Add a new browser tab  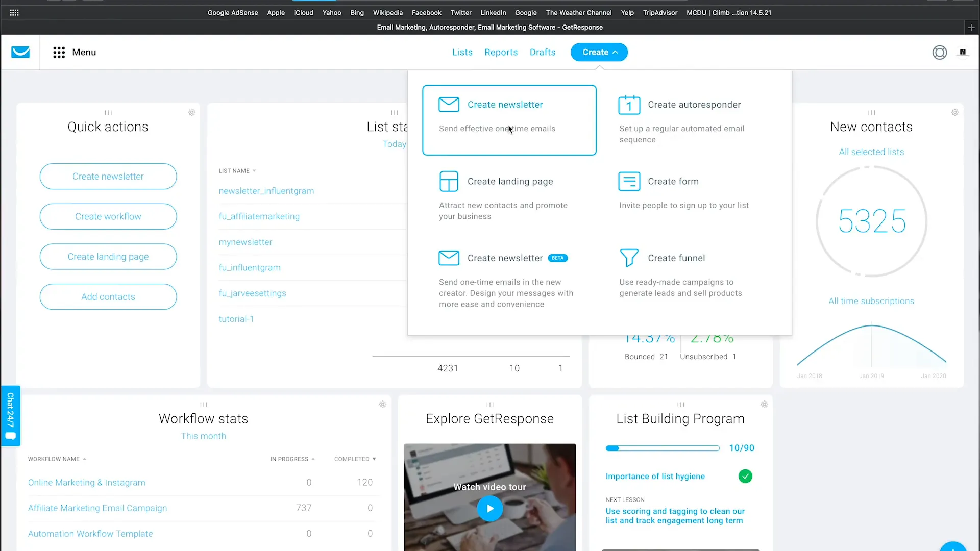tap(971, 27)
